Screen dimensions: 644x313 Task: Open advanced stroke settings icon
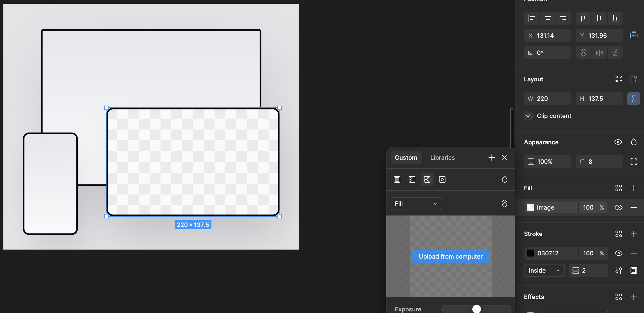coord(618,270)
